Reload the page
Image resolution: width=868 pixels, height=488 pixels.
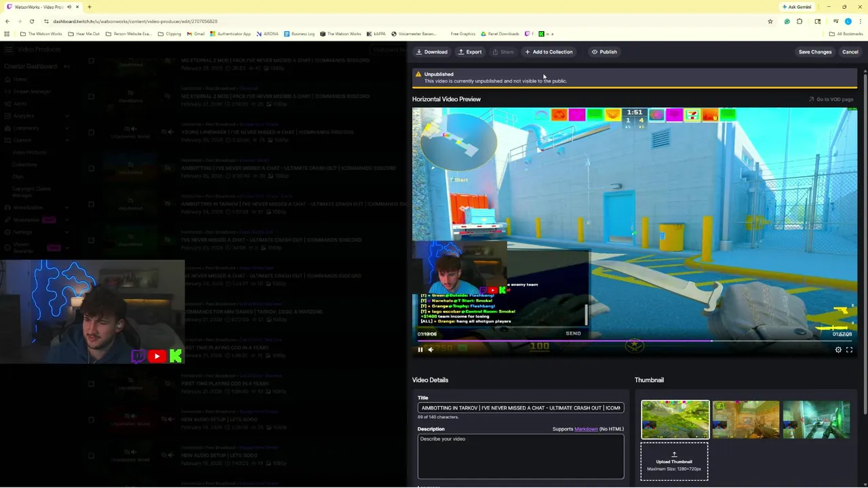point(32,22)
